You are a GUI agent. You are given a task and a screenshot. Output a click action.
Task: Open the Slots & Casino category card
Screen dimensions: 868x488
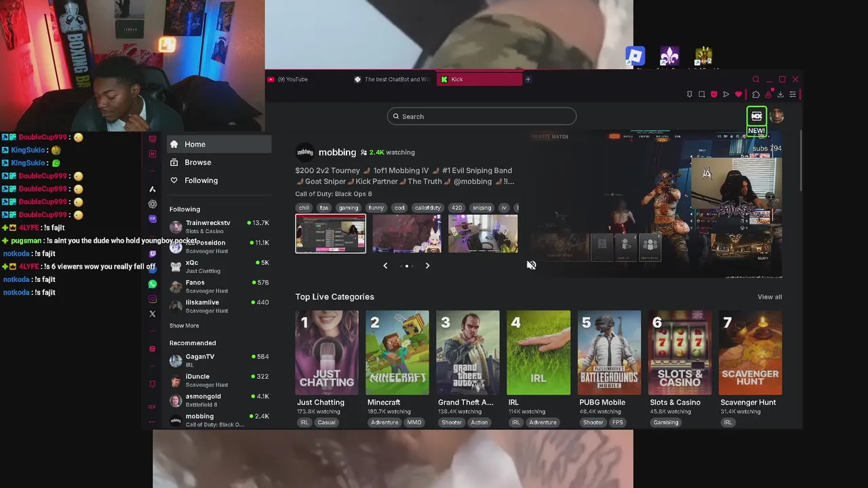679,352
